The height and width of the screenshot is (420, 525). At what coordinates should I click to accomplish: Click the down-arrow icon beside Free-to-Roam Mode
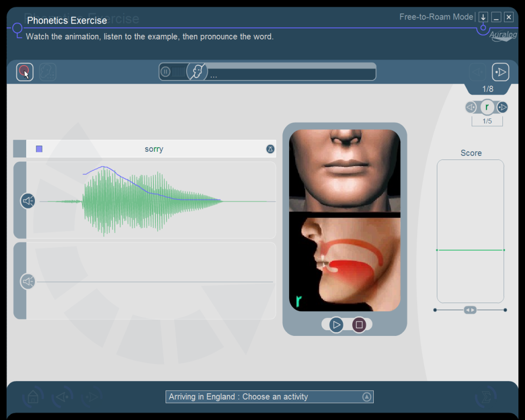pos(483,17)
